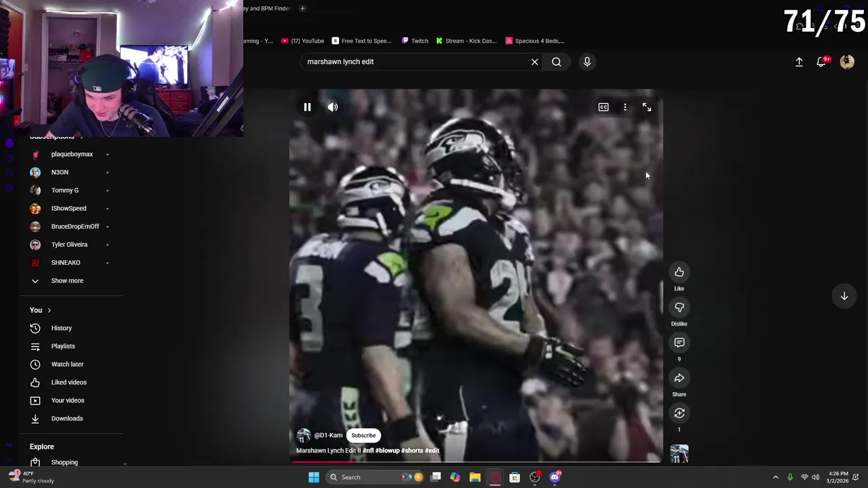Open the YouTube notifications bell
This screenshot has height=488, width=868.
821,62
